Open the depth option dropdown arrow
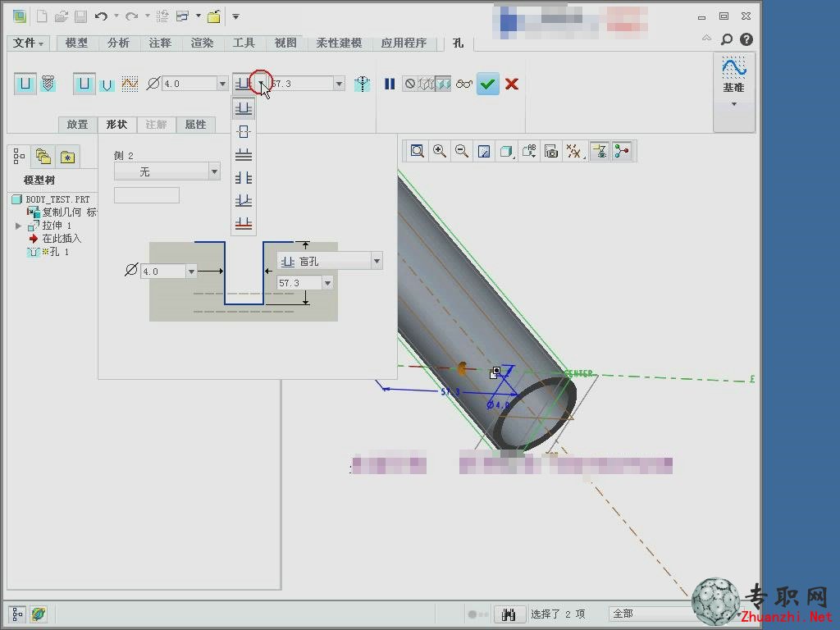Image resolution: width=840 pixels, height=630 pixels. point(261,84)
